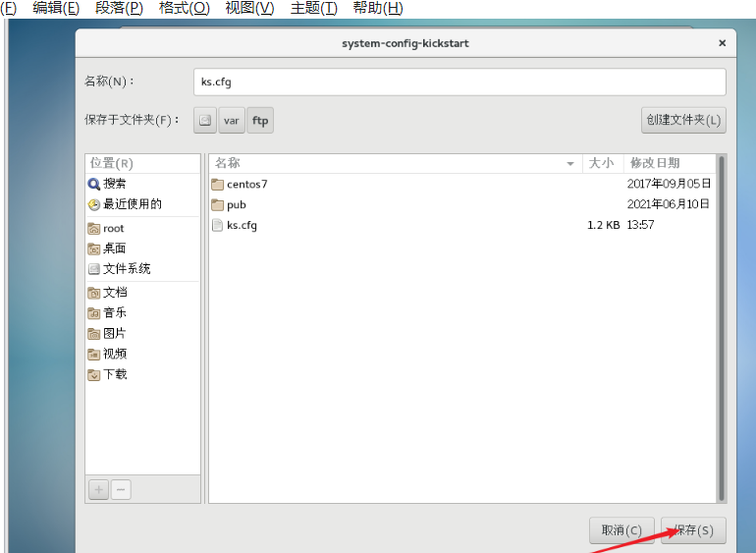Image resolution: width=756 pixels, height=553 pixels.
Task: Toggle sort order arrow in 名称 column
Action: [570, 164]
